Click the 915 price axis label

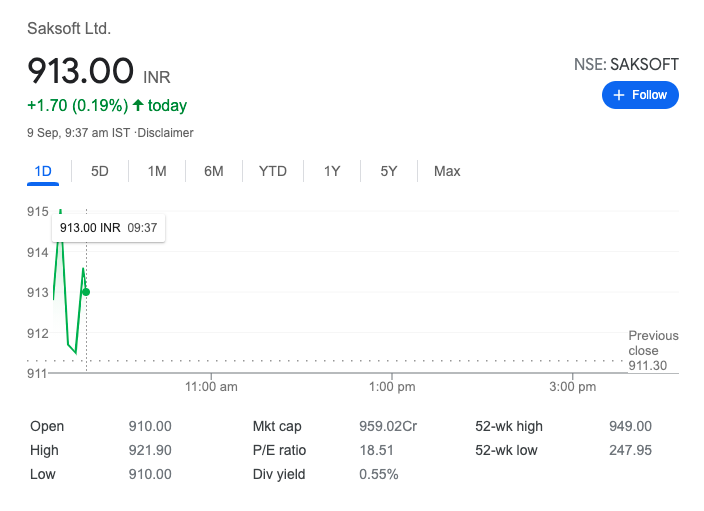click(38, 211)
